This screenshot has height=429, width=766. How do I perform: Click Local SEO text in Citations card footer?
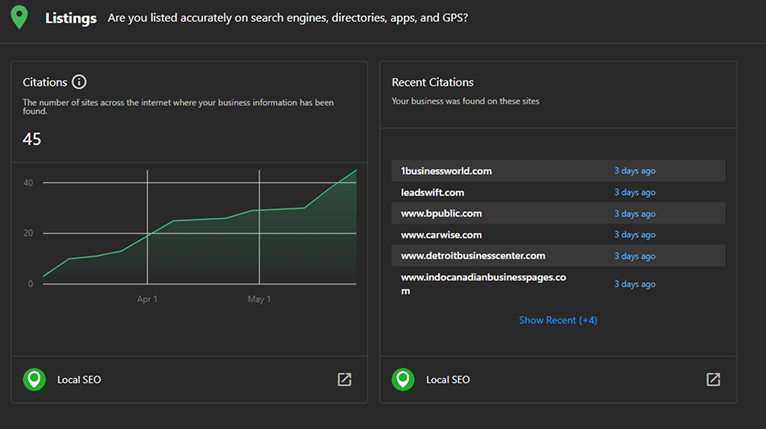79,380
